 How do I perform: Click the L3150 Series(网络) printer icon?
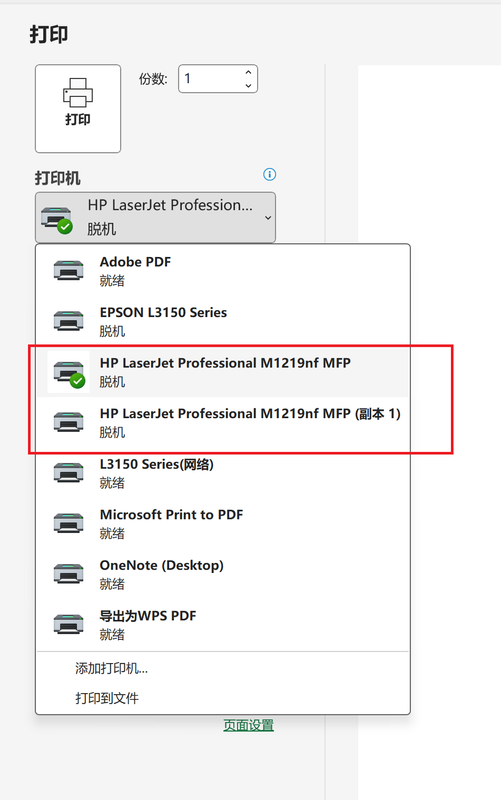pos(68,472)
